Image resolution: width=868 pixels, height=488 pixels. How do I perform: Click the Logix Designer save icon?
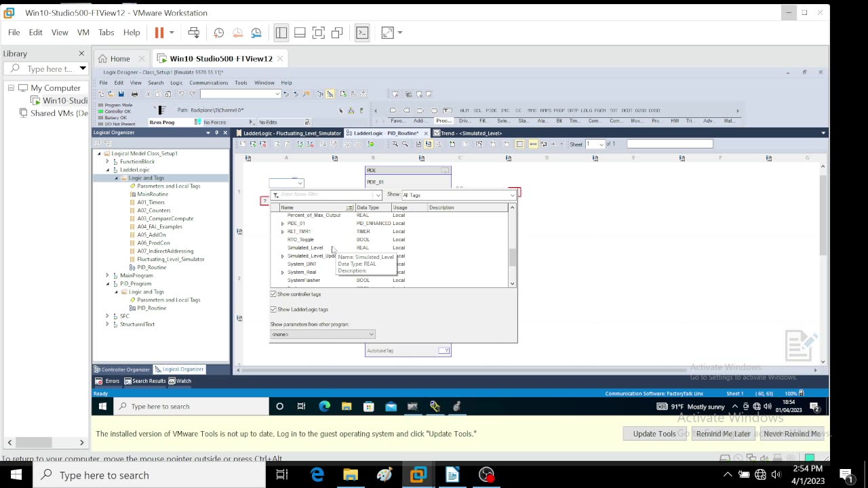click(121, 94)
